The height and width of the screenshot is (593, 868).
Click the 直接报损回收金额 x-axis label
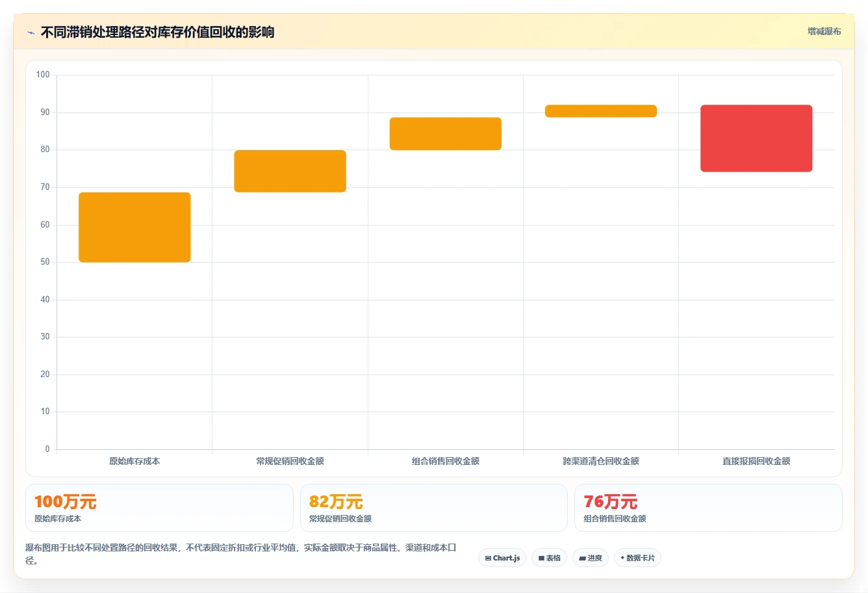click(x=756, y=461)
